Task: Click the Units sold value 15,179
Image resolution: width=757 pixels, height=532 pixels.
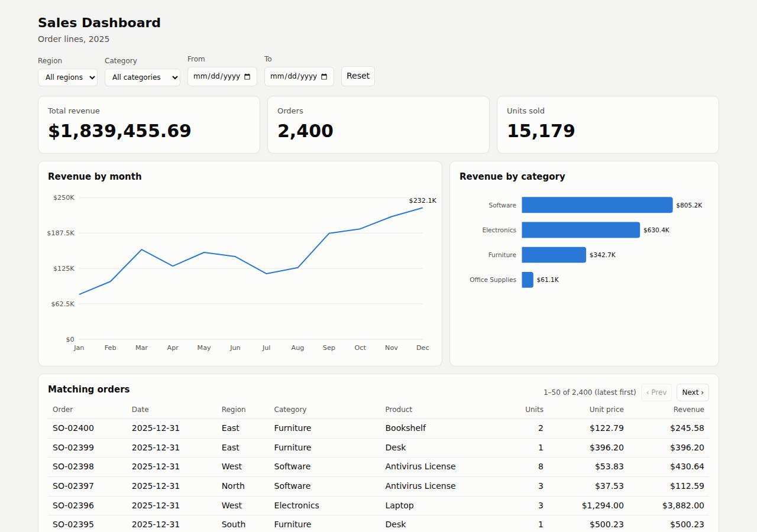Action: (x=541, y=131)
